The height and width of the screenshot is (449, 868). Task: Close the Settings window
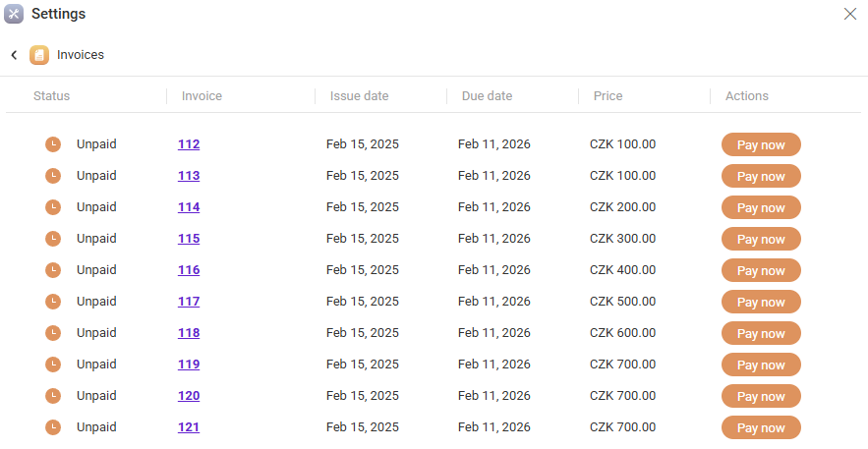pyautogui.click(x=850, y=14)
